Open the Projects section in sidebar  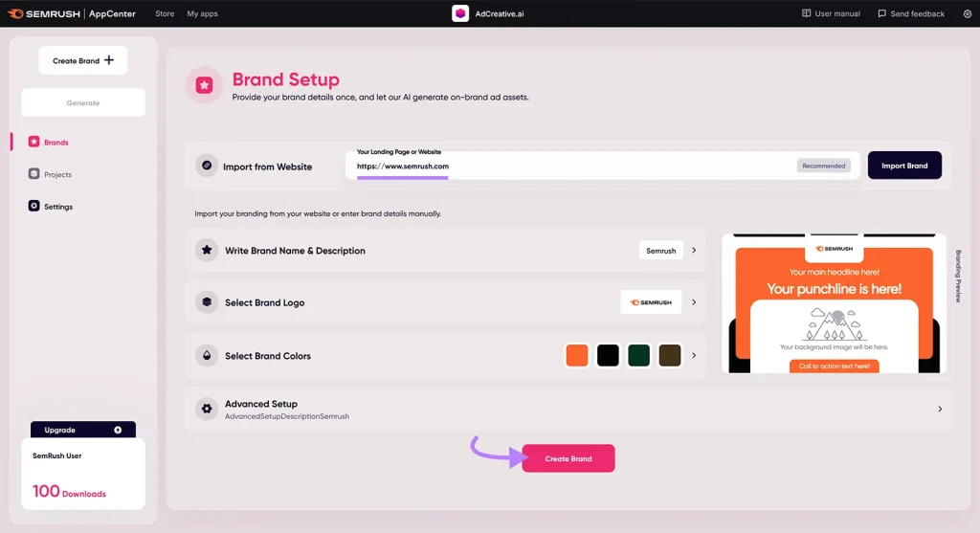pos(57,174)
